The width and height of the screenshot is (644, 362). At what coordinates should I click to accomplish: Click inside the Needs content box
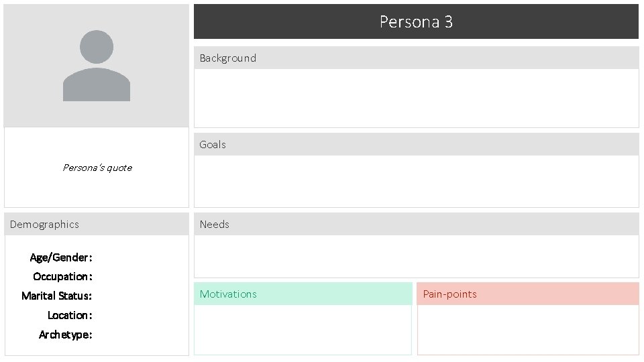point(416,256)
